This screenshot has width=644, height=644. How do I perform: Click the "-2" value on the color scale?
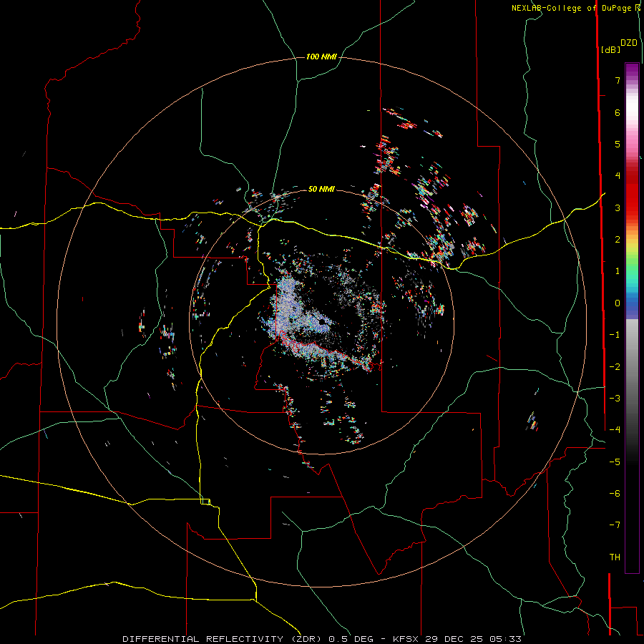[615, 367]
